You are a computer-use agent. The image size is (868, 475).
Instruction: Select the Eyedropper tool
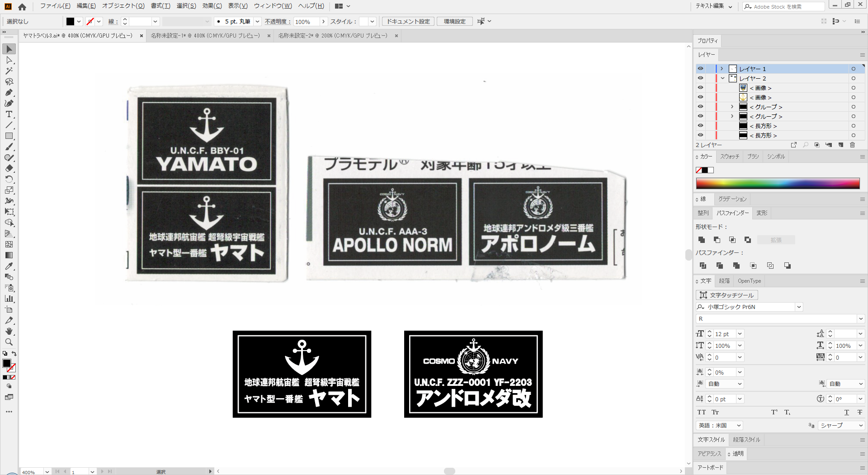9,266
